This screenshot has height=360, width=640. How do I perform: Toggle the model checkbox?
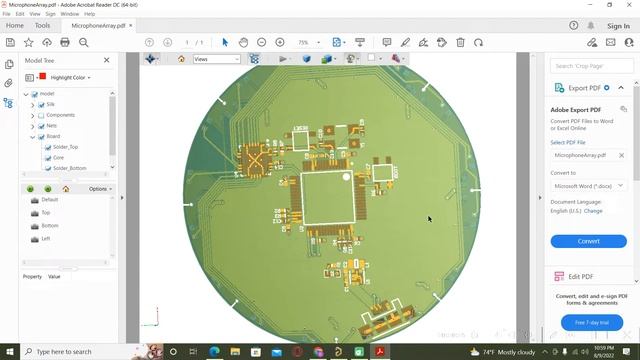pyautogui.click(x=35, y=94)
